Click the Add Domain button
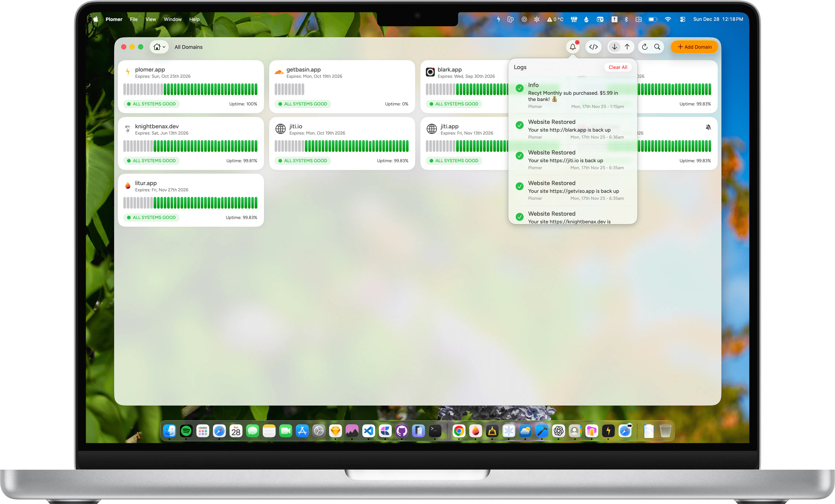The image size is (835, 504). click(694, 47)
